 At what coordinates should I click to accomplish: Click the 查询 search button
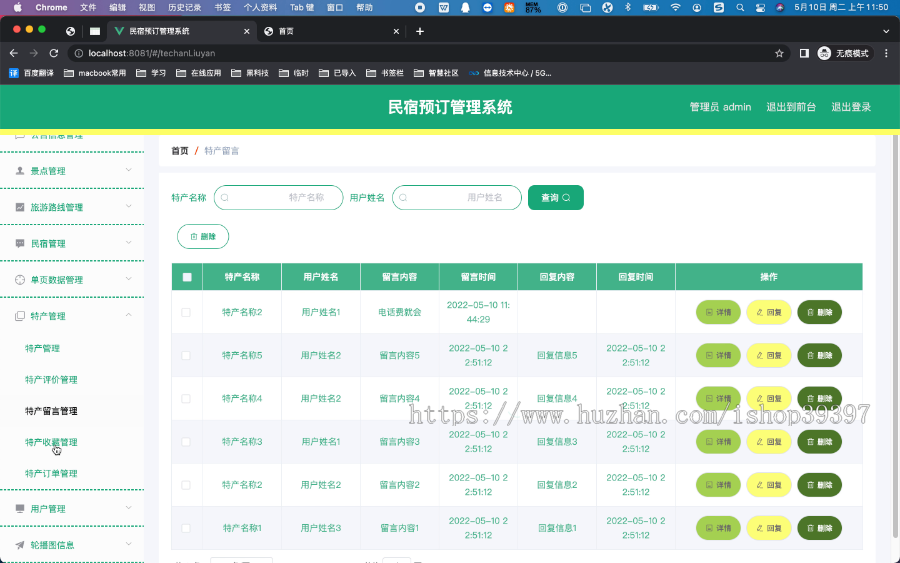click(x=556, y=197)
